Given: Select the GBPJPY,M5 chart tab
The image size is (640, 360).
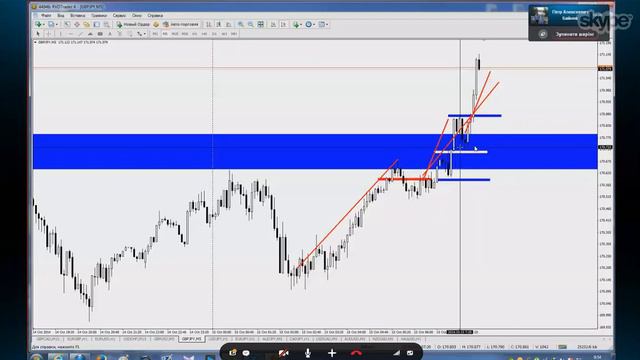Looking at the screenshot, I should [191, 339].
